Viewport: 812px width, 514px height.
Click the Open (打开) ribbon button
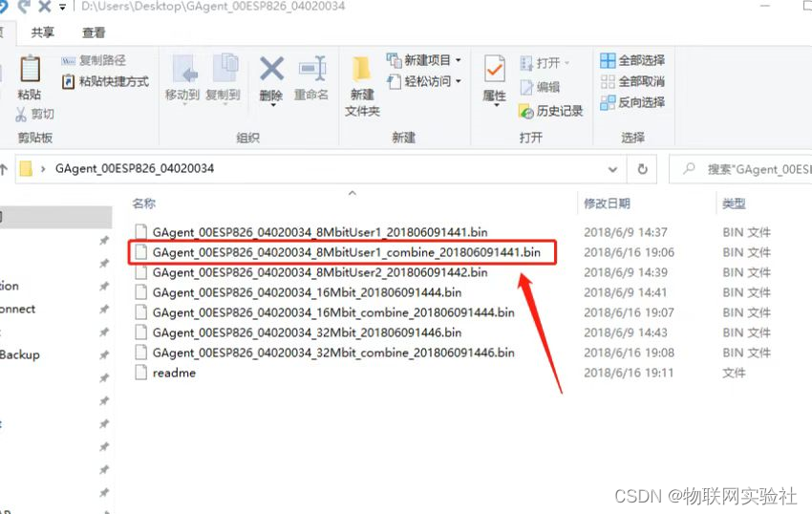[x=544, y=63]
